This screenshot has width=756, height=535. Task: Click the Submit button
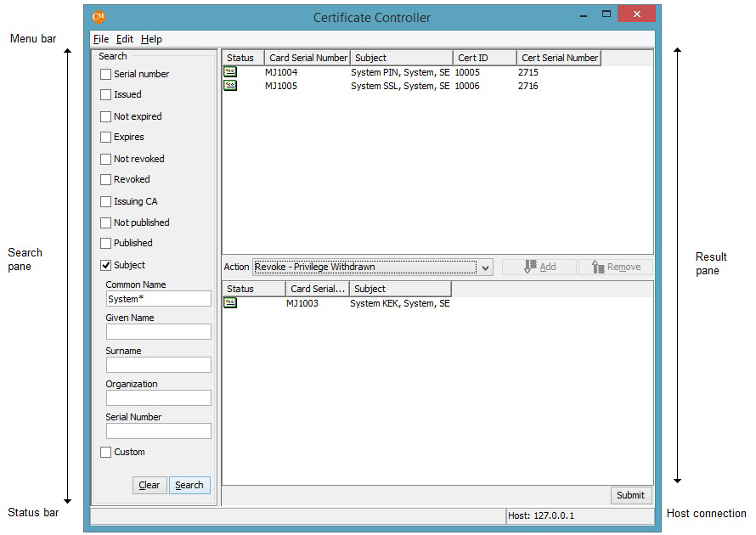pos(630,495)
